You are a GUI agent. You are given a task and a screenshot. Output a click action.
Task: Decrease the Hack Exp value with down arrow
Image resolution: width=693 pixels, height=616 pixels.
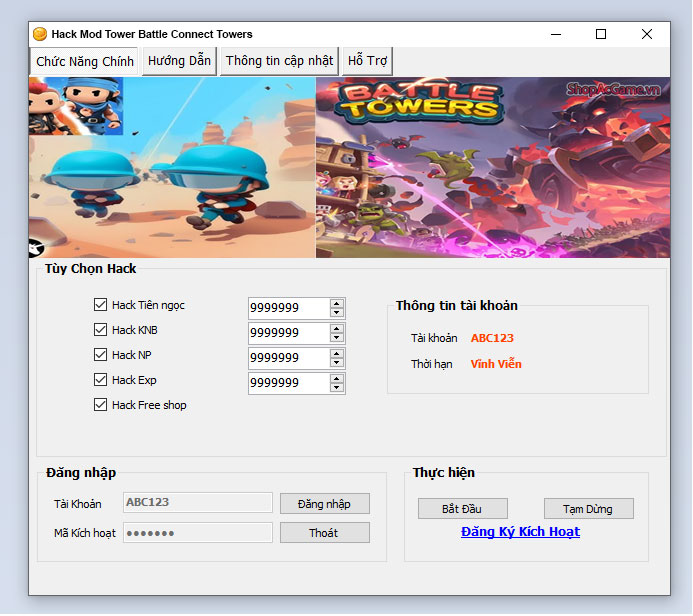337,388
